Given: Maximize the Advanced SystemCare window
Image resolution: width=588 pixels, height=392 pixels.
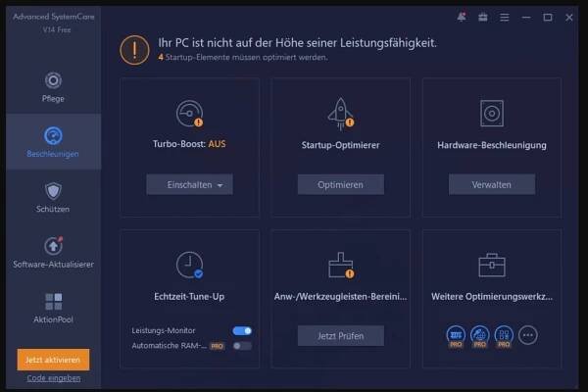Looking at the screenshot, I should pos(548,18).
